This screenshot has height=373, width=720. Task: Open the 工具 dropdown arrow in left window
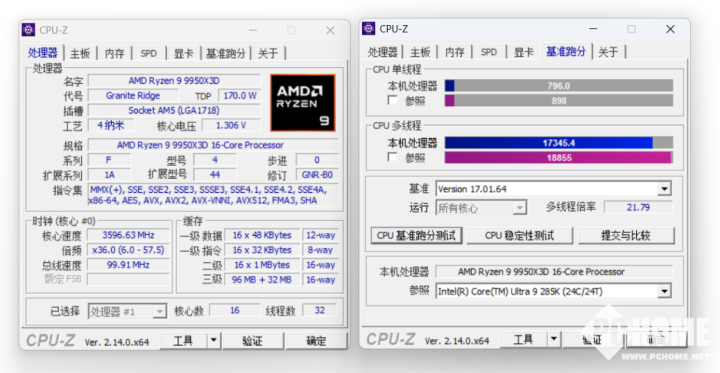214,341
